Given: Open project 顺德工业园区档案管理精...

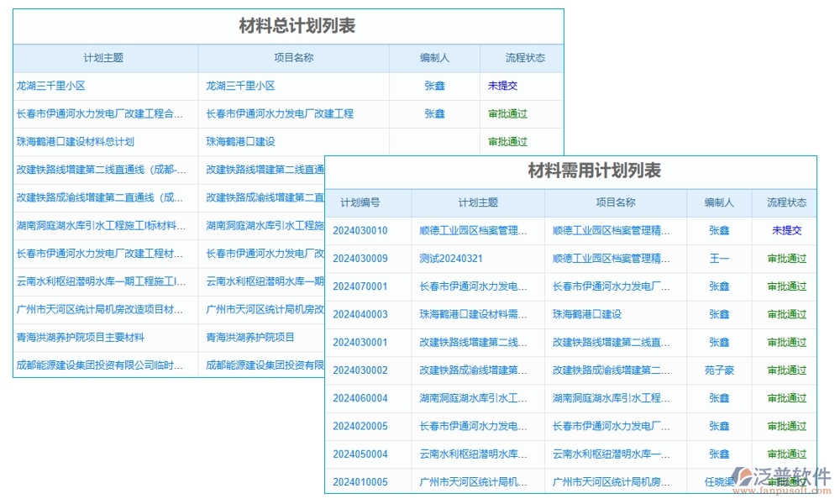Looking at the screenshot, I should point(611,230).
